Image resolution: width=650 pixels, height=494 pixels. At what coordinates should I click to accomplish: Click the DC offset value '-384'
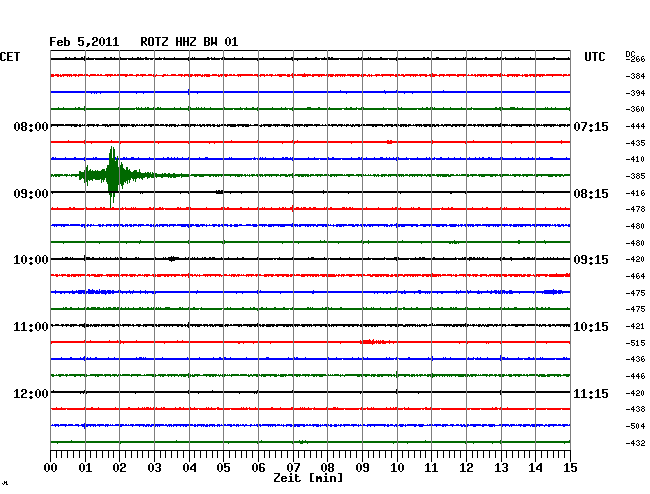pyautogui.click(x=635, y=76)
